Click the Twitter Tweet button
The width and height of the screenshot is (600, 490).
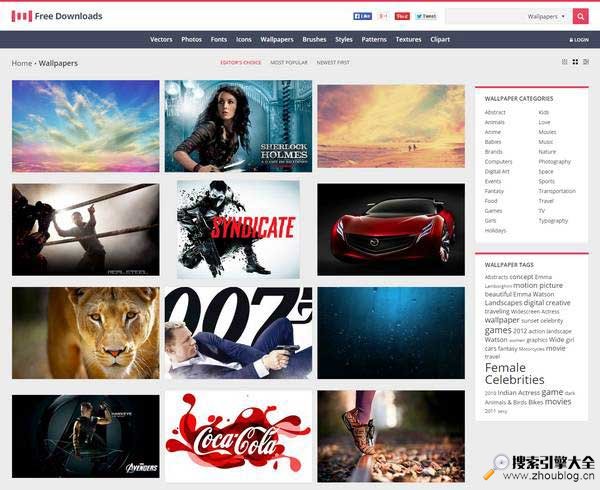click(426, 17)
